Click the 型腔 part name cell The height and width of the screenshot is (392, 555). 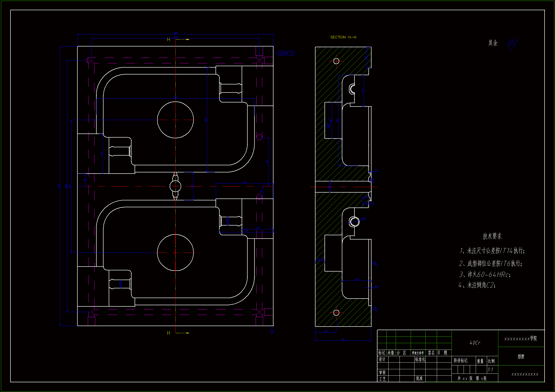[x=521, y=356]
